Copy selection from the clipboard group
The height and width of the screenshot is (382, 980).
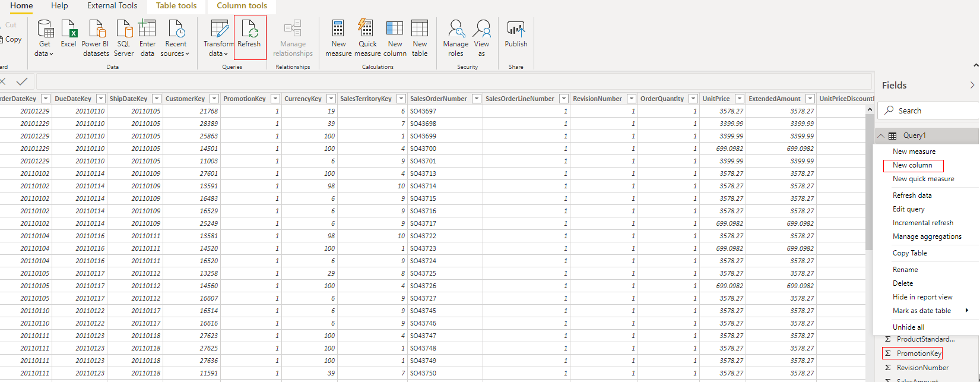point(11,39)
